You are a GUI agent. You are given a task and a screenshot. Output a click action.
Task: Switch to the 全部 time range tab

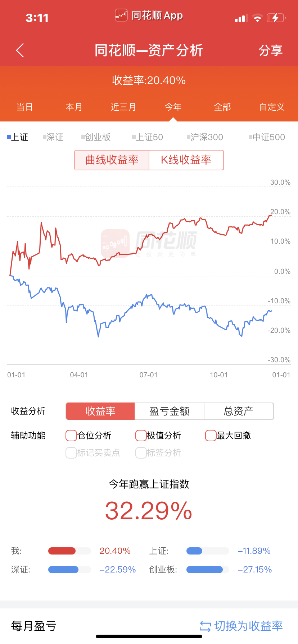click(222, 107)
